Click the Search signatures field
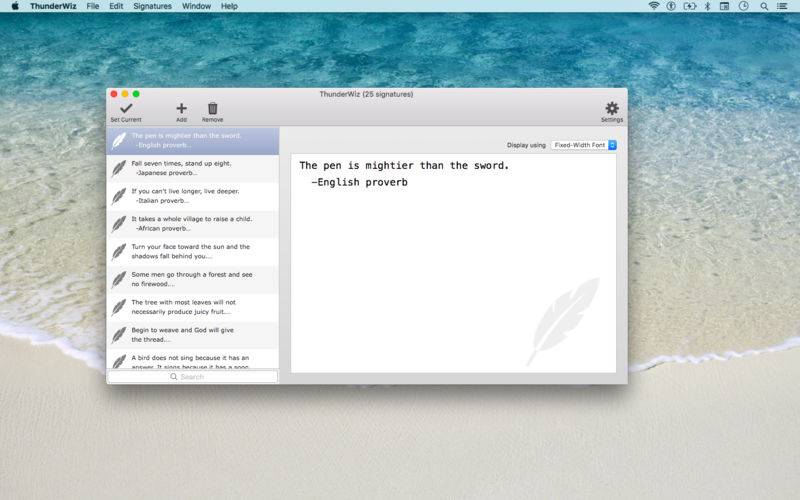 pyautogui.click(x=192, y=377)
